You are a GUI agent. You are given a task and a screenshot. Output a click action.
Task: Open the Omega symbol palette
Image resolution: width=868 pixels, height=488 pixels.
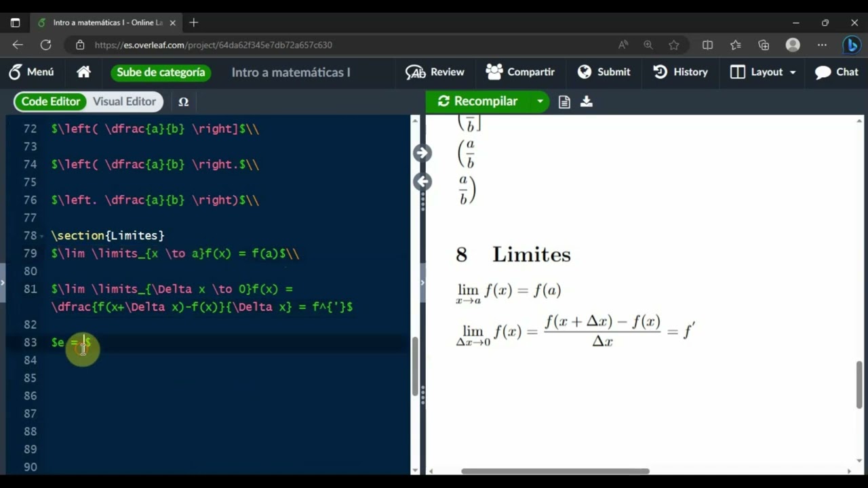coord(183,102)
